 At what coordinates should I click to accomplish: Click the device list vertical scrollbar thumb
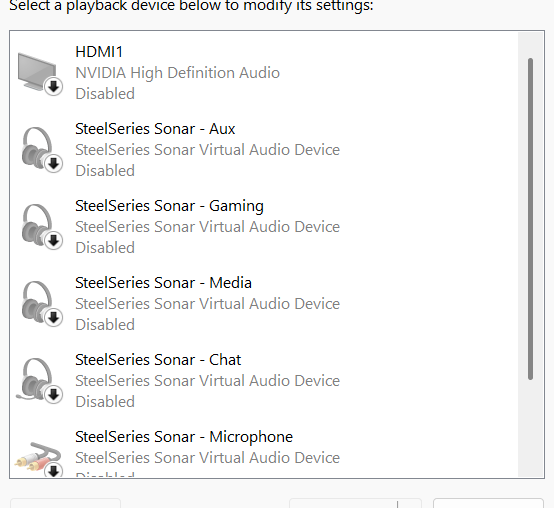(x=530, y=219)
